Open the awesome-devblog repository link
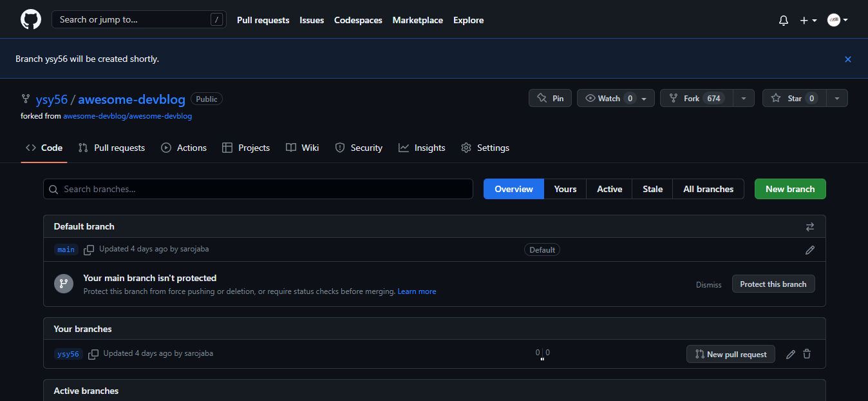 pyautogui.click(x=131, y=99)
